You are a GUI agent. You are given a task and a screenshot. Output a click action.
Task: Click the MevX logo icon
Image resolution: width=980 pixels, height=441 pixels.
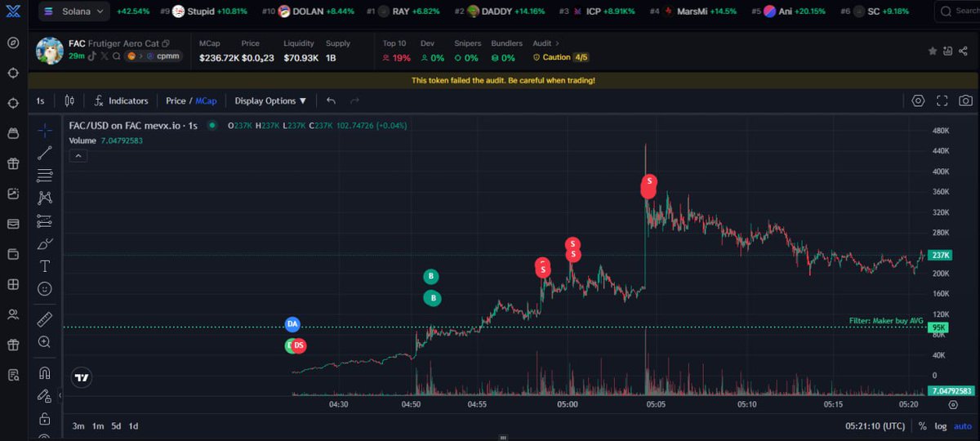coord(12,11)
